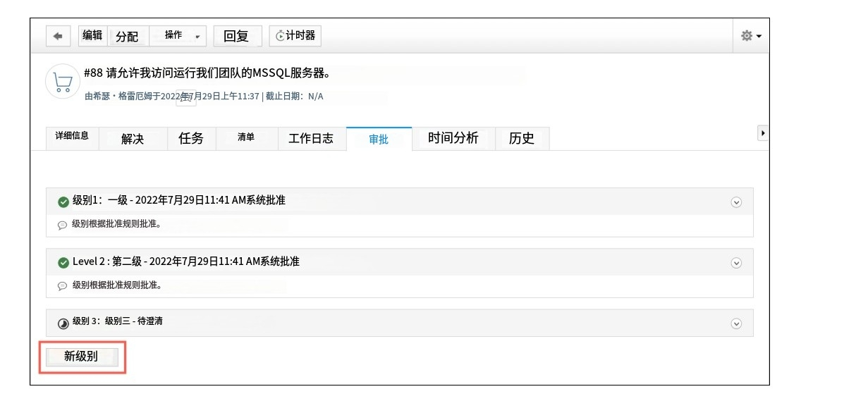Open the settings gear menu
Screen dimensions: 868x401
(750, 36)
